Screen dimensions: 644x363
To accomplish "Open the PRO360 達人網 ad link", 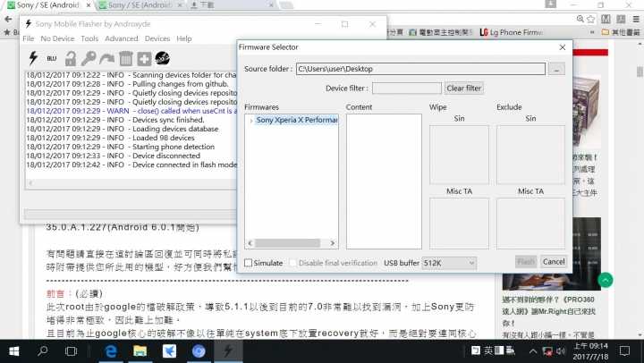I will tap(548, 311).
